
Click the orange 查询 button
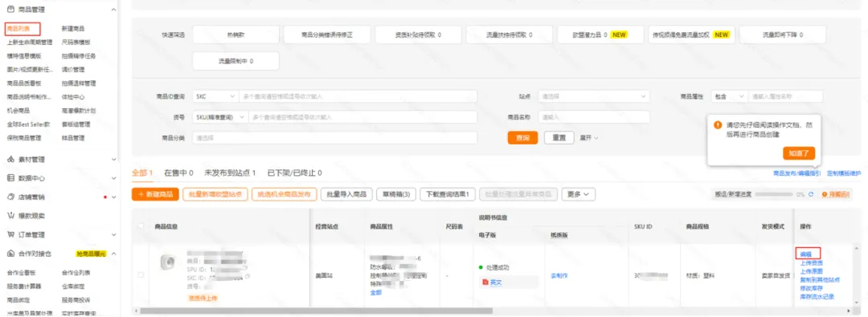tap(522, 138)
